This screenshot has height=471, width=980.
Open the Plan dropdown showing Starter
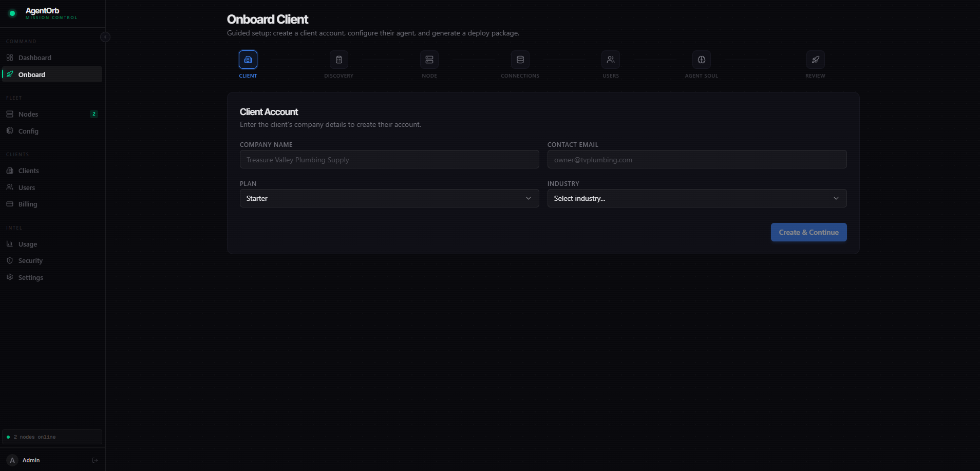[x=389, y=198]
